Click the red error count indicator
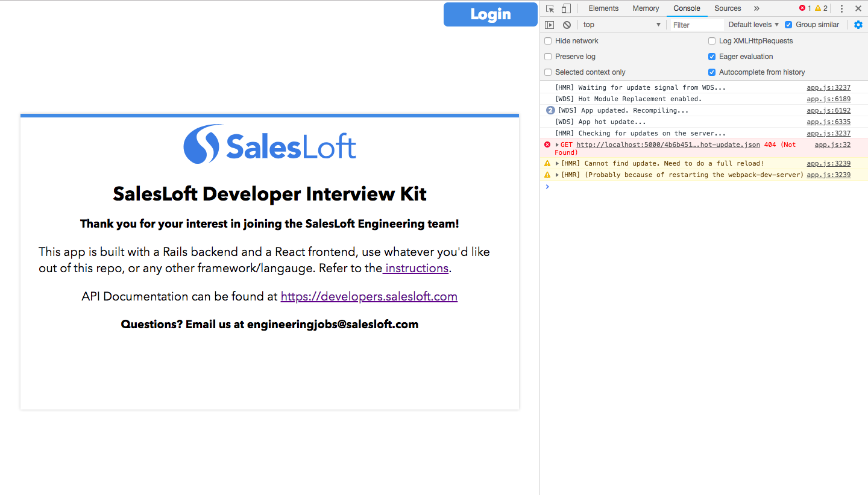 point(805,8)
